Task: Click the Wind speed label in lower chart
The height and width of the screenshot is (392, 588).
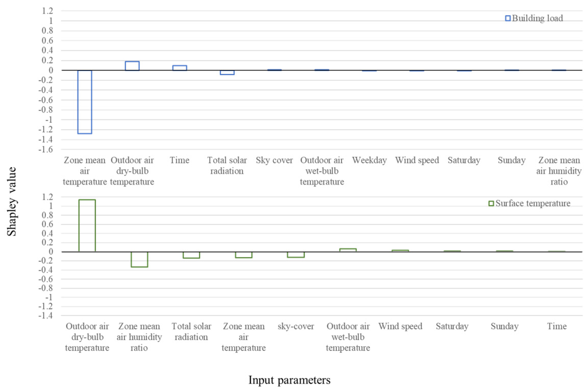Action: pos(400,326)
